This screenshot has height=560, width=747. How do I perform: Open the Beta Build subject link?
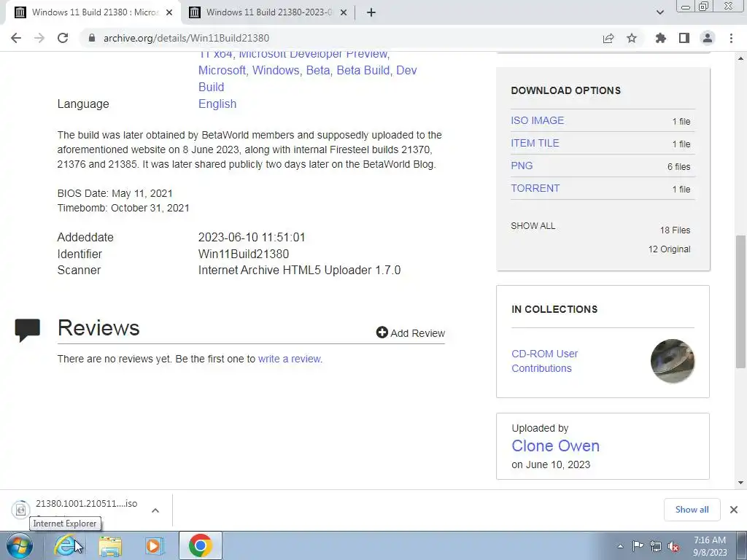pyautogui.click(x=363, y=71)
